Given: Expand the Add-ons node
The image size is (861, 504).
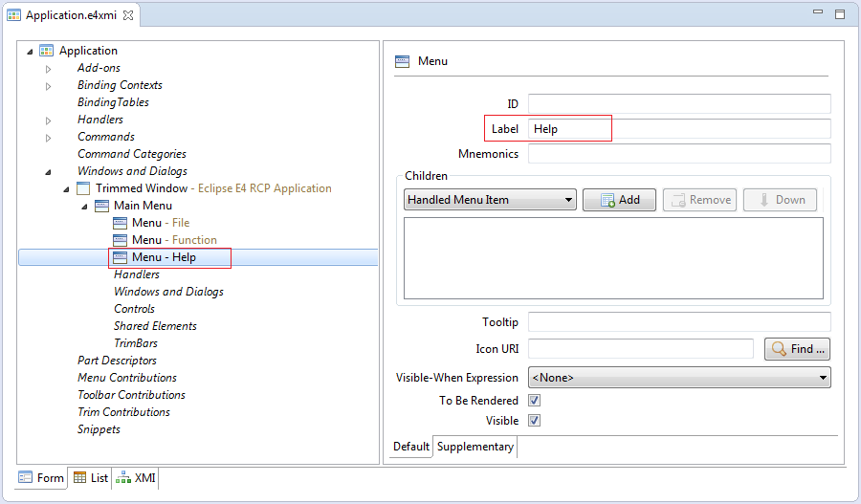Looking at the screenshot, I should tap(49, 69).
